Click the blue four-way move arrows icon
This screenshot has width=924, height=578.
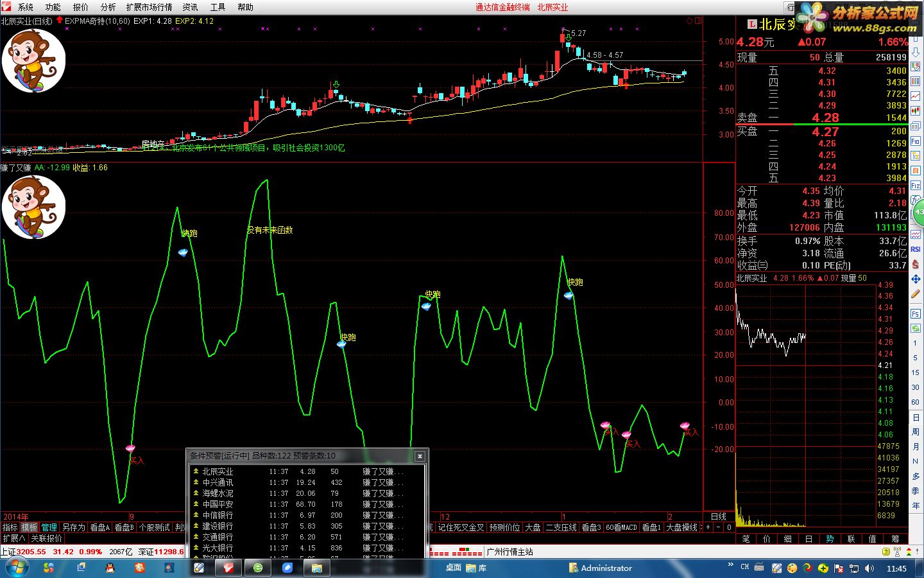coord(916,279)
